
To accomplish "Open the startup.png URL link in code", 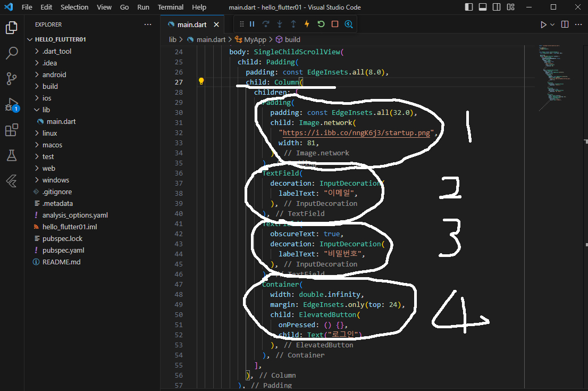I will (x=356, y=133).
